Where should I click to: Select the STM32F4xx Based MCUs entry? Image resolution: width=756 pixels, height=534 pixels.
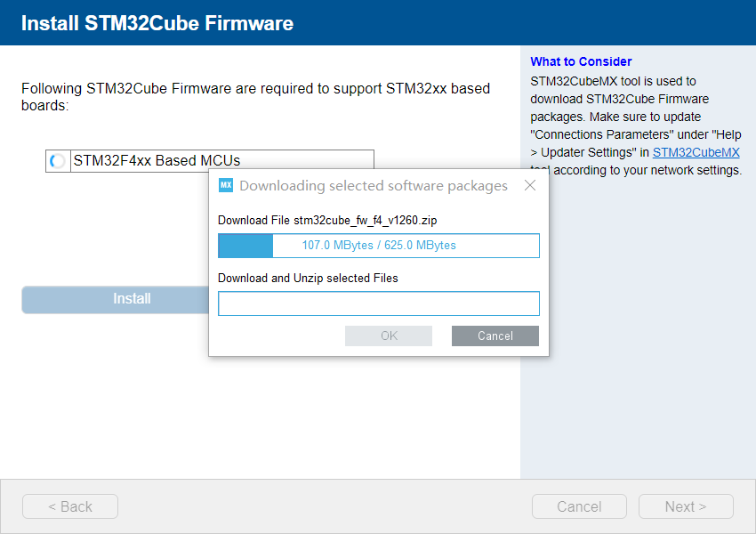[157, 161]
